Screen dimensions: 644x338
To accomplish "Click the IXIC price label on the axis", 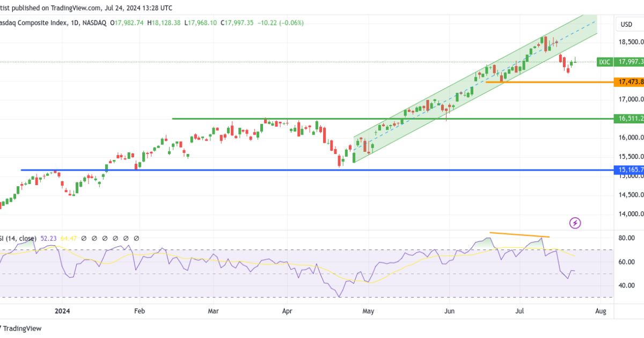I will [x=605, y=62].
